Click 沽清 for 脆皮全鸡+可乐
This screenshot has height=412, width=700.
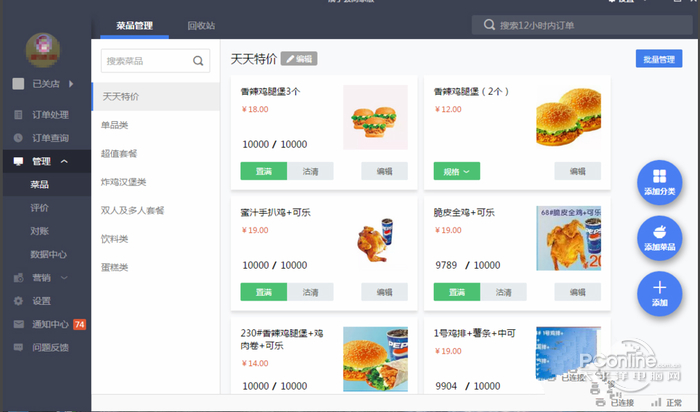click(504, 292)
